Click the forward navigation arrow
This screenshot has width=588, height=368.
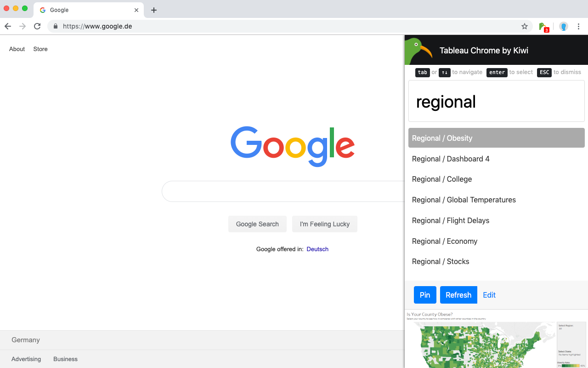point(22,26)
